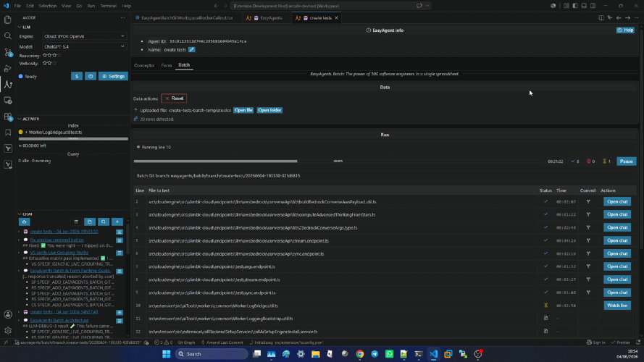The height and width of the screenshot is (362, 644).
Task: Click the batch run progress bar
Action: [338, 161]
